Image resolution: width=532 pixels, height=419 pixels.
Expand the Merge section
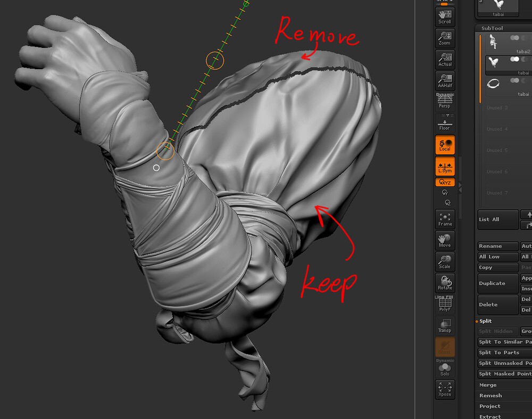point(488,385)
